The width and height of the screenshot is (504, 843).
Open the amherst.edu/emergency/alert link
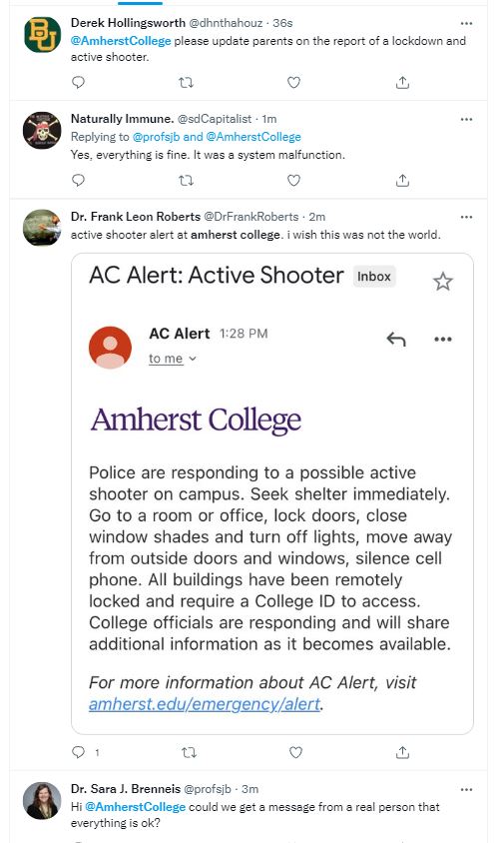pos(205,704)
